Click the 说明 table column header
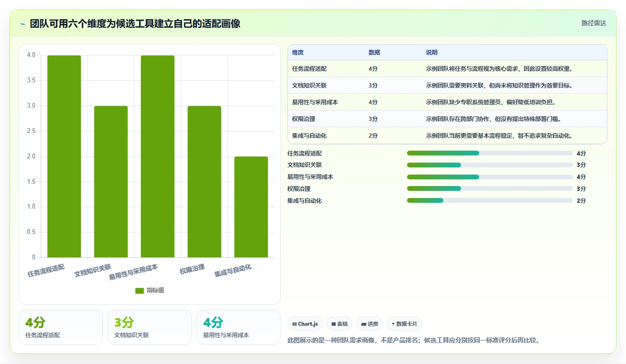The width and height of the screenshot is (626, 364). click(x=432, y=53)
